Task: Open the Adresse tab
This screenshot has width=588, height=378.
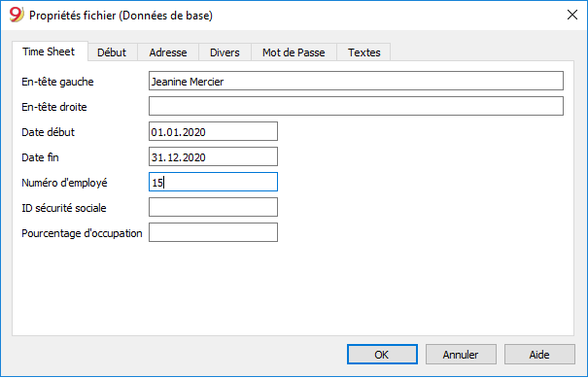Action: [168, 52]
